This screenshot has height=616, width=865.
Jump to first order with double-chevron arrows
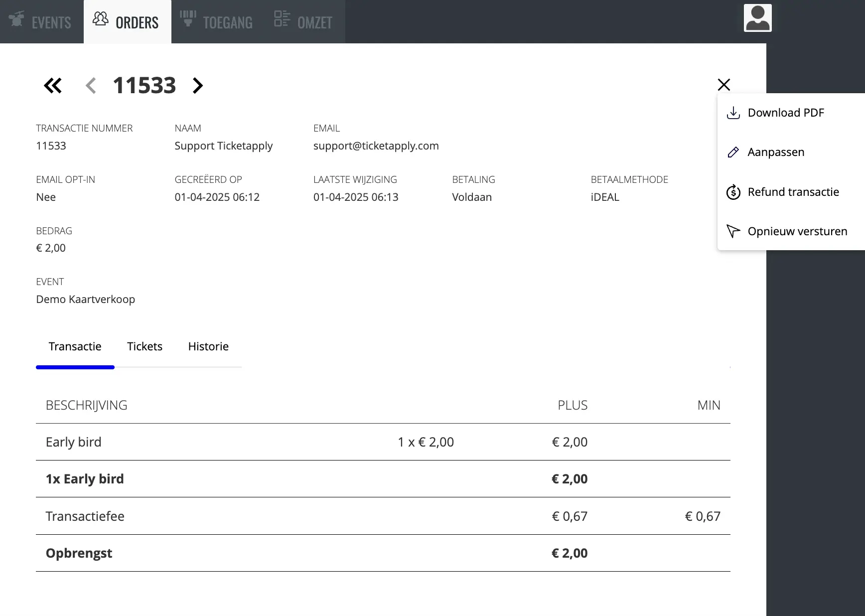click(53, 85)
